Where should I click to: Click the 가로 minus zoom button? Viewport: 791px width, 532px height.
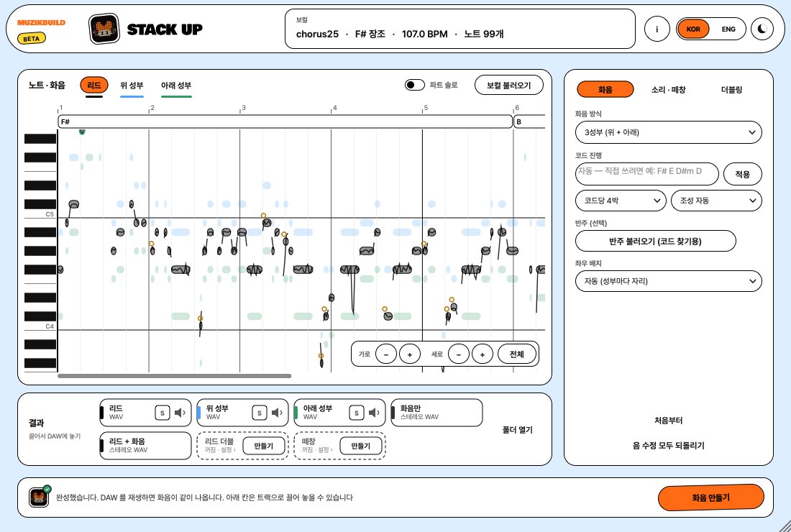point(386,354)
